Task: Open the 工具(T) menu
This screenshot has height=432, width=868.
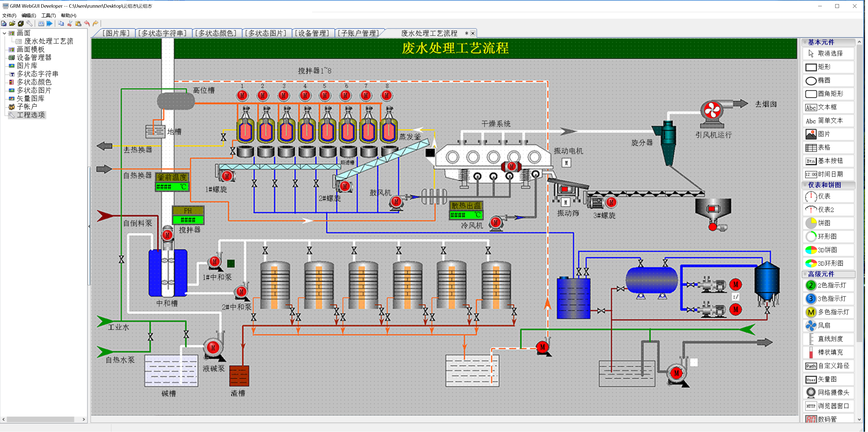Action: point(48,15)
